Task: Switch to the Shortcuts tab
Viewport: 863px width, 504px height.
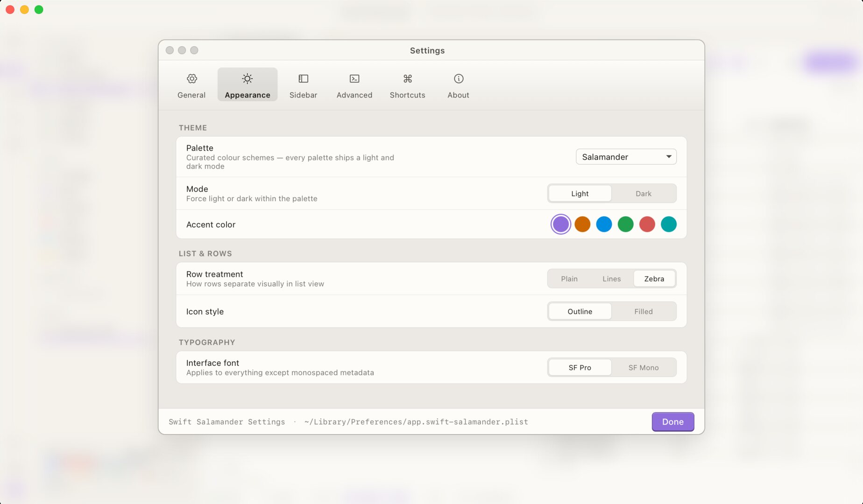Action: point(407,85)
